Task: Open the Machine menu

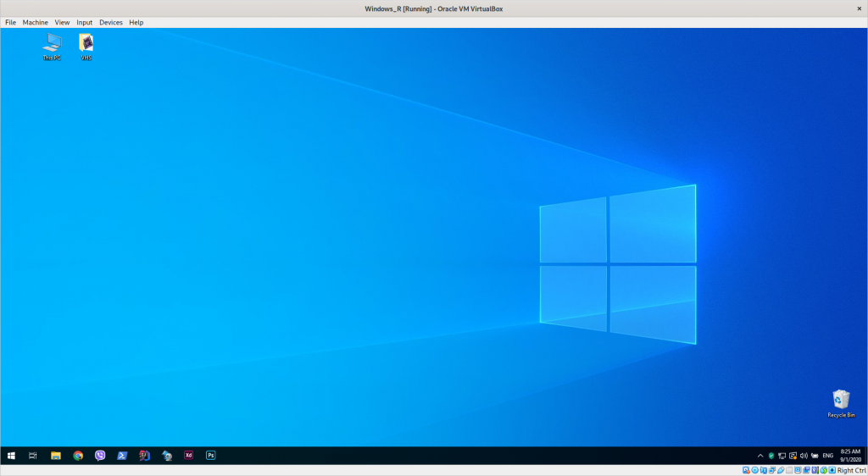Action: tap(35, 22)
